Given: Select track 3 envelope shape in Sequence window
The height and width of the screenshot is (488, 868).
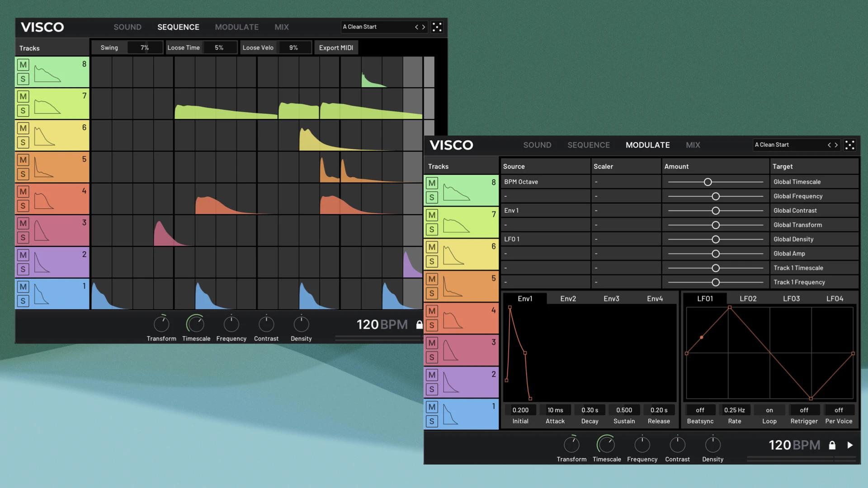Looking at the screenshot, I should (42, 230).
